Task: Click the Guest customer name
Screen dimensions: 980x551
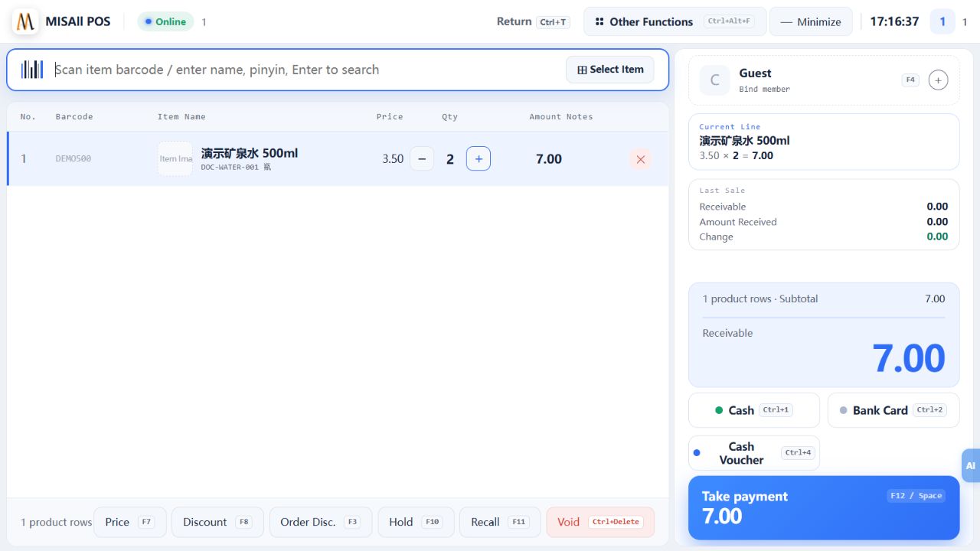Action: [755, 73]
